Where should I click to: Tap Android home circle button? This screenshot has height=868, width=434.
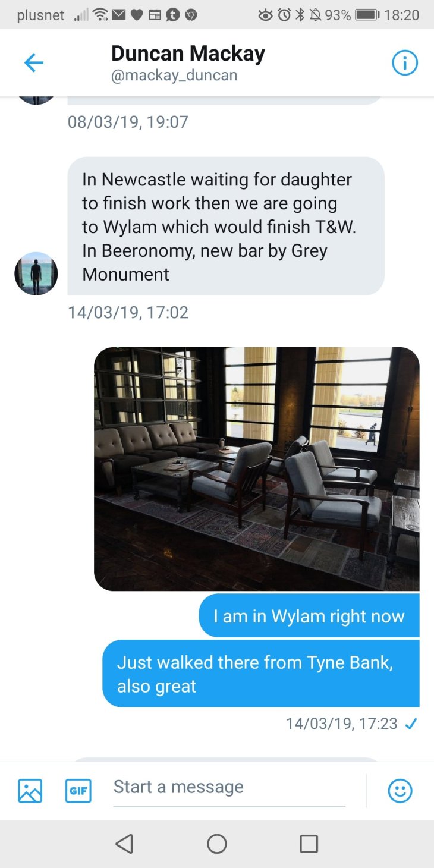(x=217, y=844)
